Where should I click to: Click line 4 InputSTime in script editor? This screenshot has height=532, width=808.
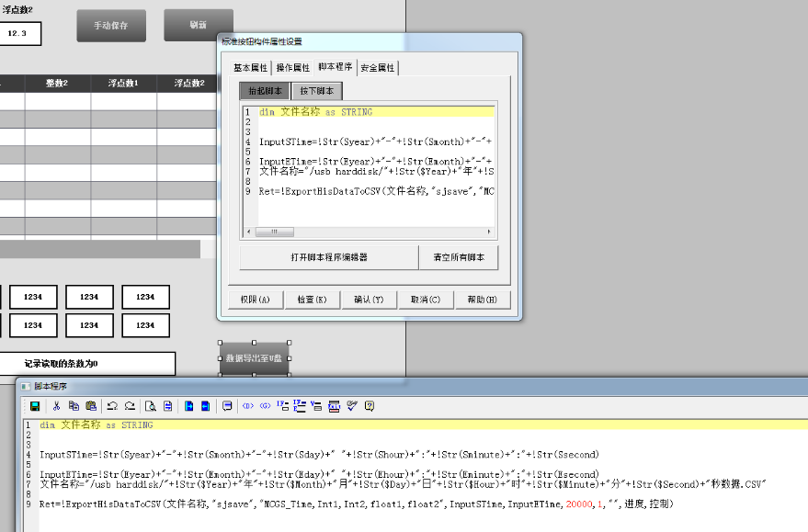click(x=320, y=455)
